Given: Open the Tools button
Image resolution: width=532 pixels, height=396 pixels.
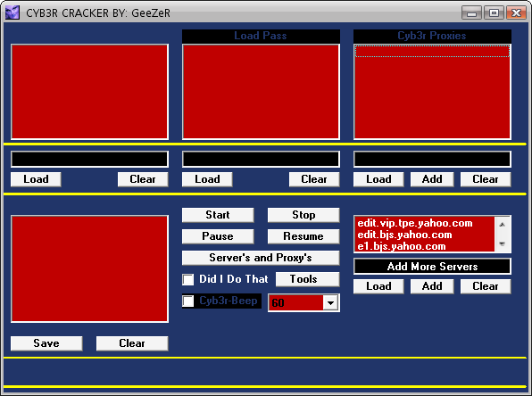Looking at the screenshot, I should point(307,279).
